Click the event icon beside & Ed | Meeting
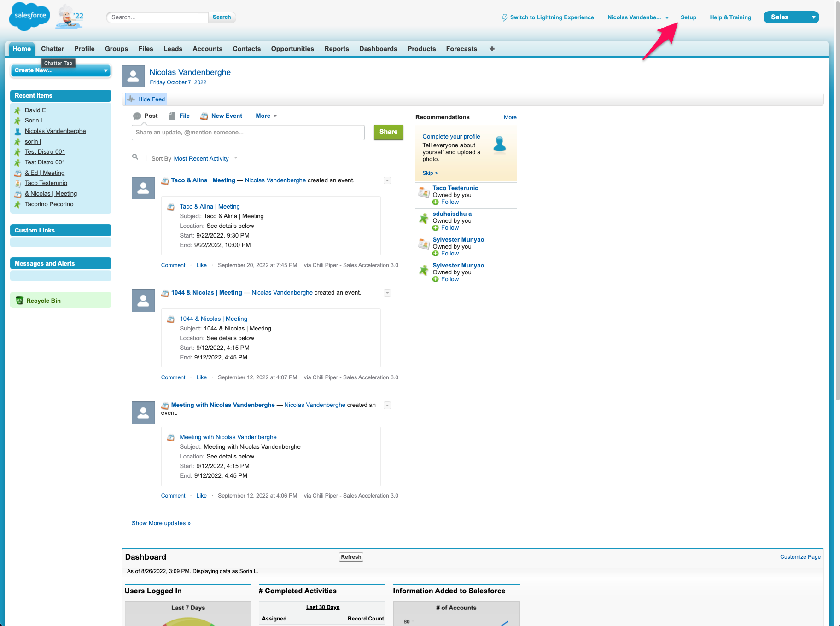Viewport: 840px width, 626px height. click(x=17, y=173)
